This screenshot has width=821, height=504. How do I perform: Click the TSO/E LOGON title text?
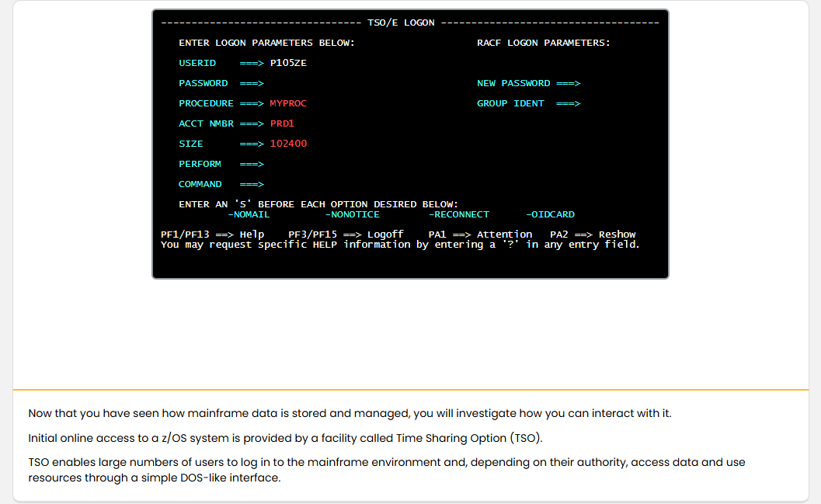(401, 23)
